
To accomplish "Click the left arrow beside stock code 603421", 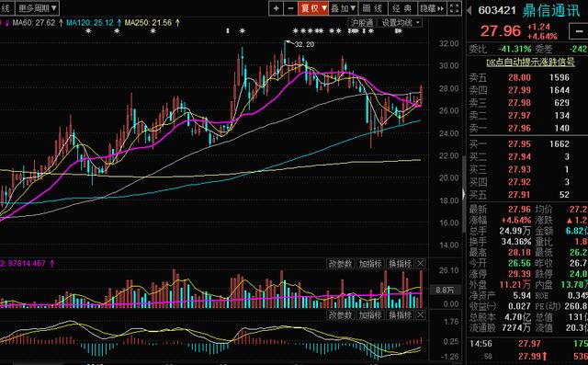I will pos(469,10).
